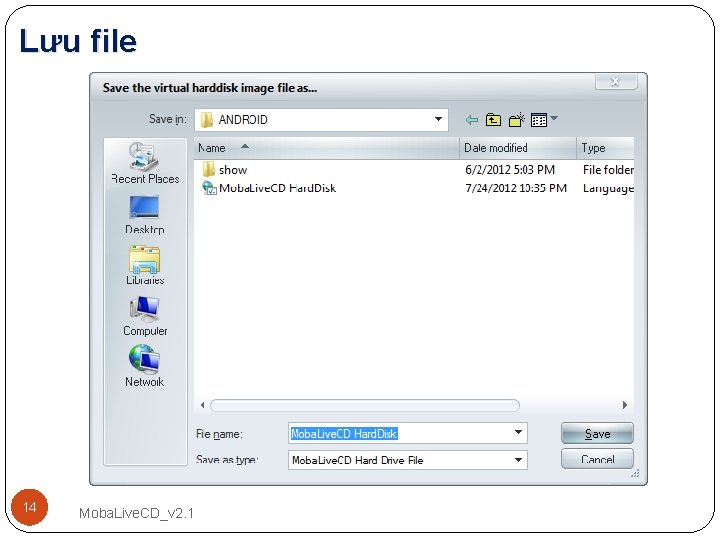The image size is (720, 540).
Task: Create a new folder
Action: point(517,120)
